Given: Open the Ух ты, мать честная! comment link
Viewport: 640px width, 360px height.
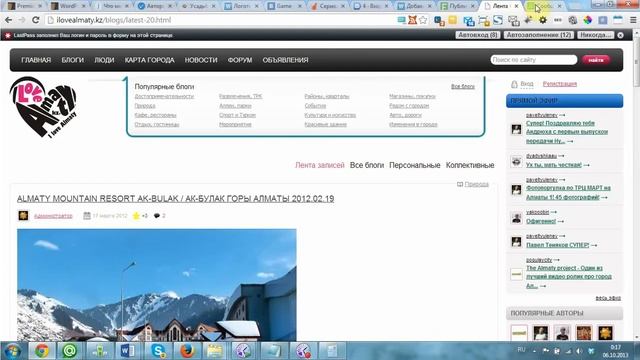Looking at the screenshot, I should tap(553, 165).
